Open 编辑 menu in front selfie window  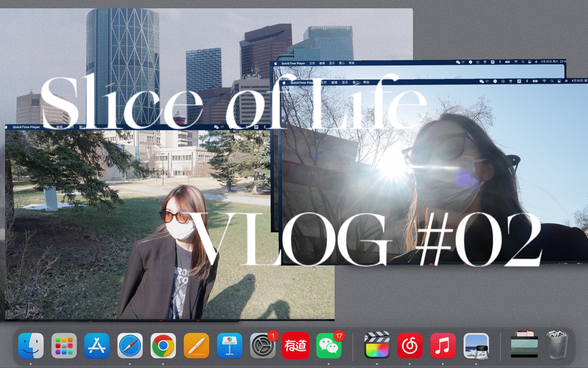coord(335,82)
